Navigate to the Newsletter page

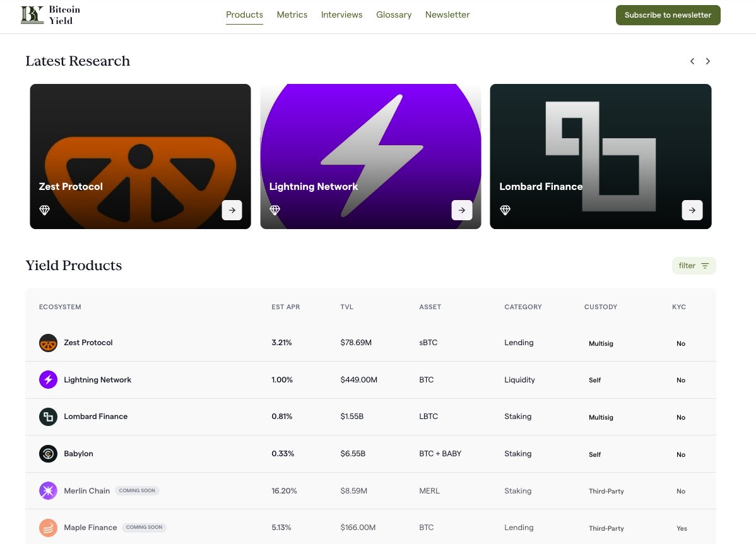(447, 15)
